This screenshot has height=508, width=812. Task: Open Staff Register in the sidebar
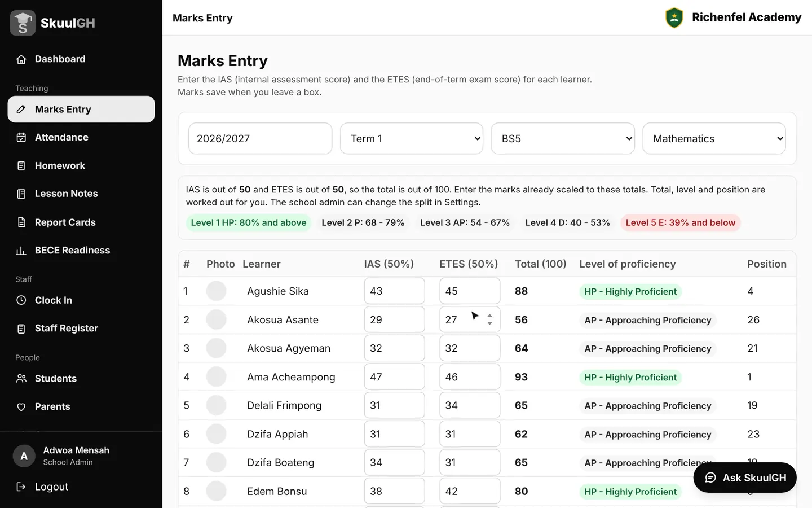click(x=81, y=329)
